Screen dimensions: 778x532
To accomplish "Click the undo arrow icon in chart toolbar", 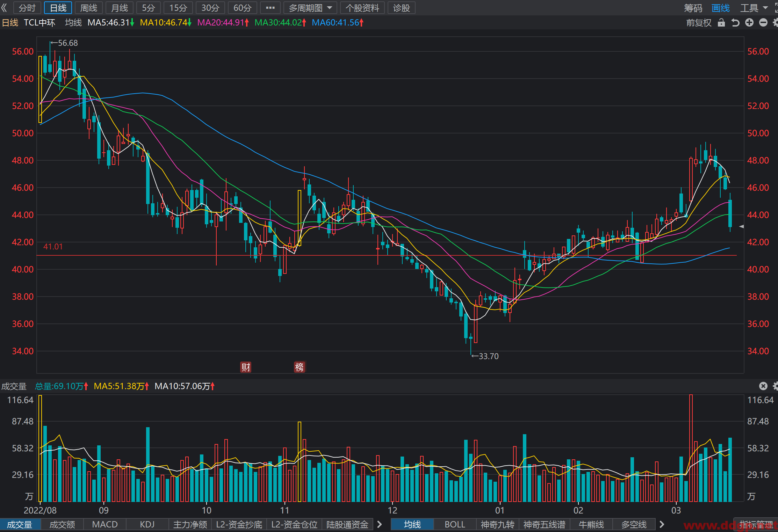I will [x=735, y=23].
